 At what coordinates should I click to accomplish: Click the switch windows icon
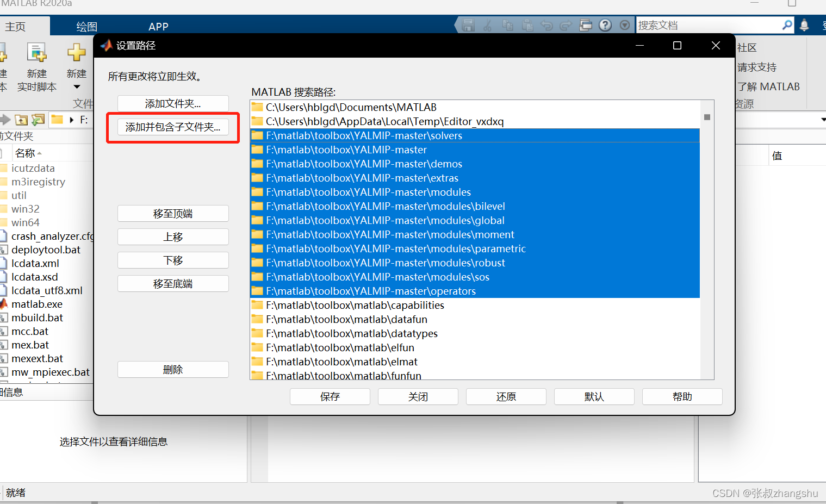586,25
